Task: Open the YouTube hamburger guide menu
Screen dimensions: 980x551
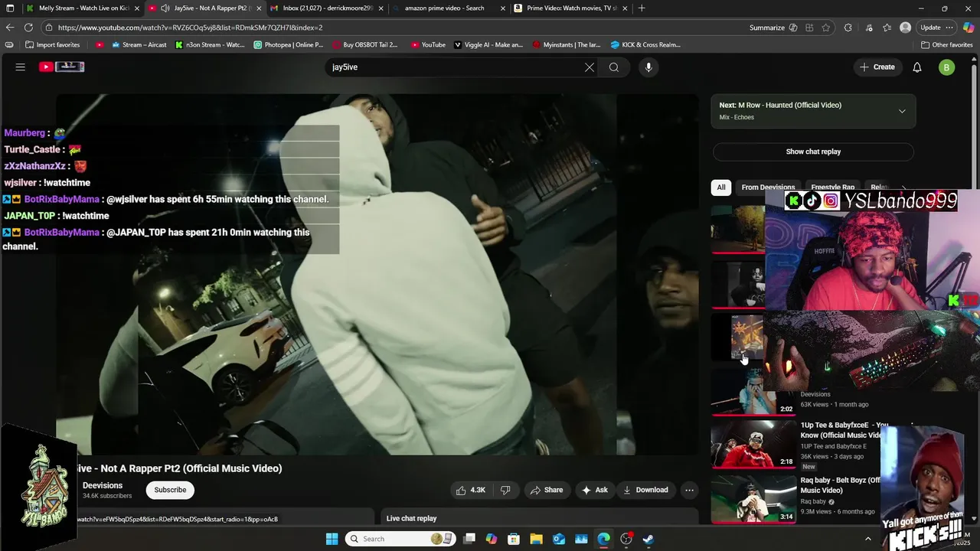Action: pos(21,67)
